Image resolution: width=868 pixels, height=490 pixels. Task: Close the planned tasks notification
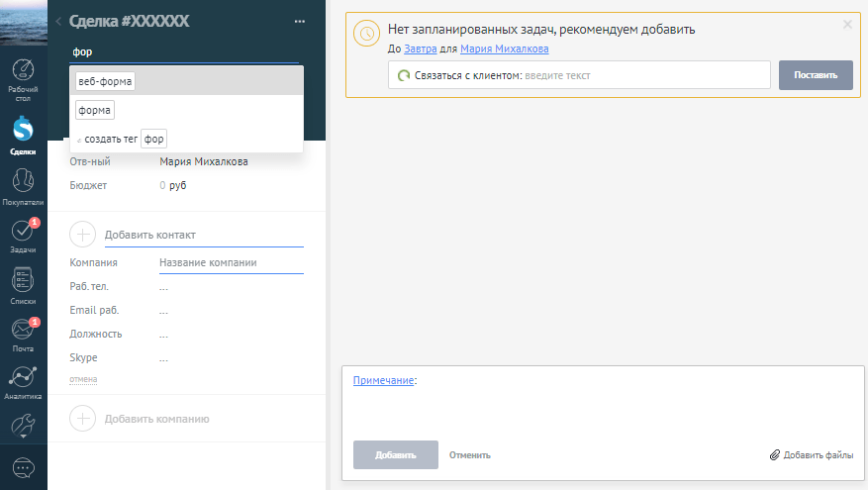(847, 25)
